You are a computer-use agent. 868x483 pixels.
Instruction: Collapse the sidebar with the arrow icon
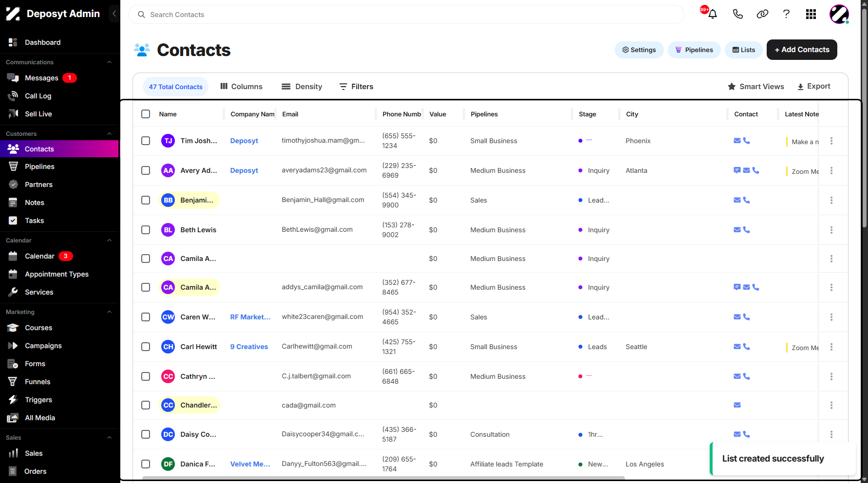tap(114, 14)
